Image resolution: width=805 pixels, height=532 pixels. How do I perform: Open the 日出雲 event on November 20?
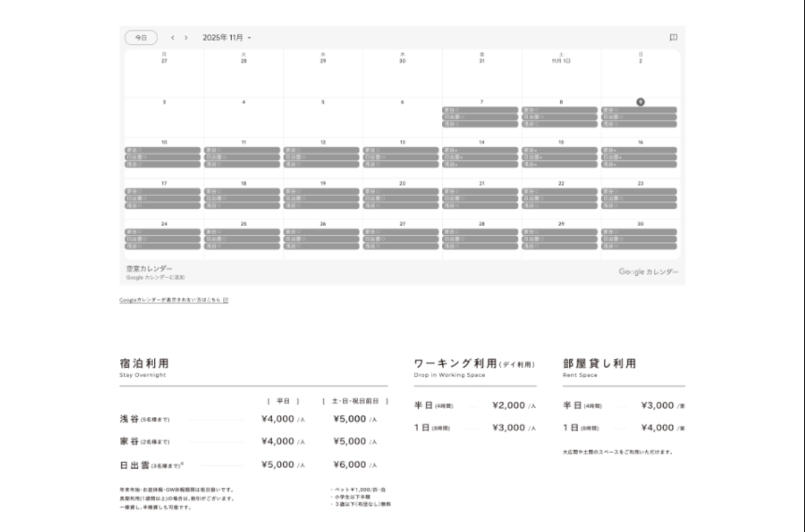(x=402, y=198)
